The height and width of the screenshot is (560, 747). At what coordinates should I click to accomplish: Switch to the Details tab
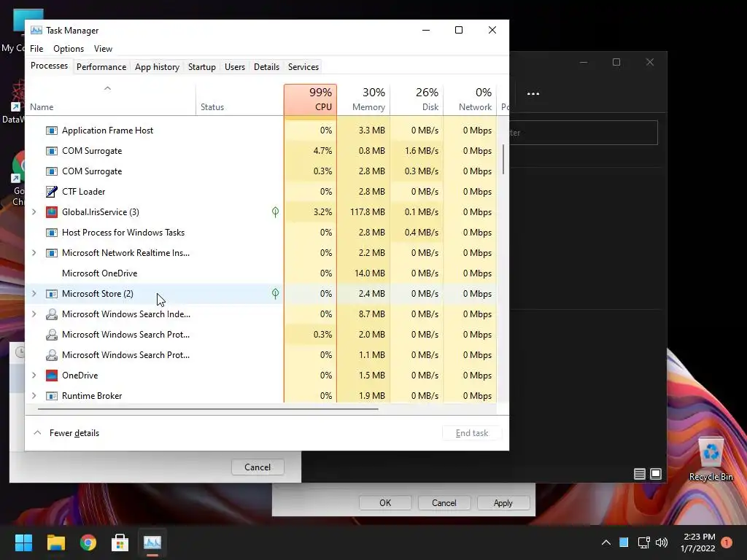(267, 67)
